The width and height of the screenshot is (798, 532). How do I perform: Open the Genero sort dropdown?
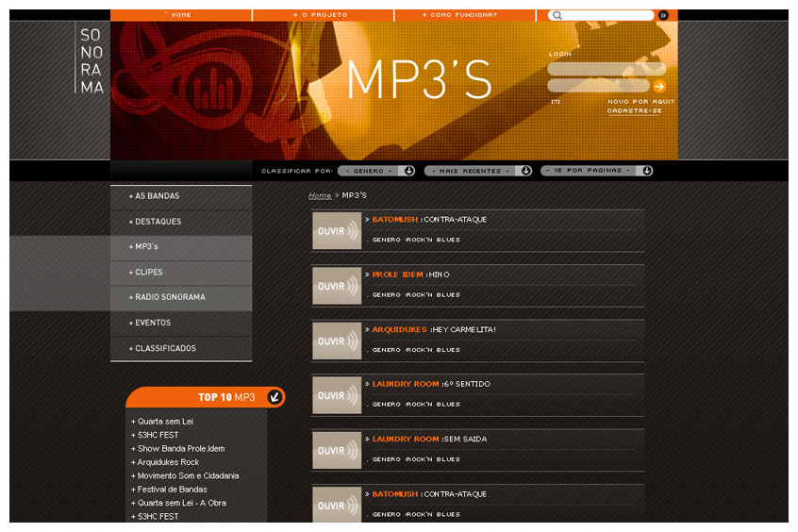376,171
